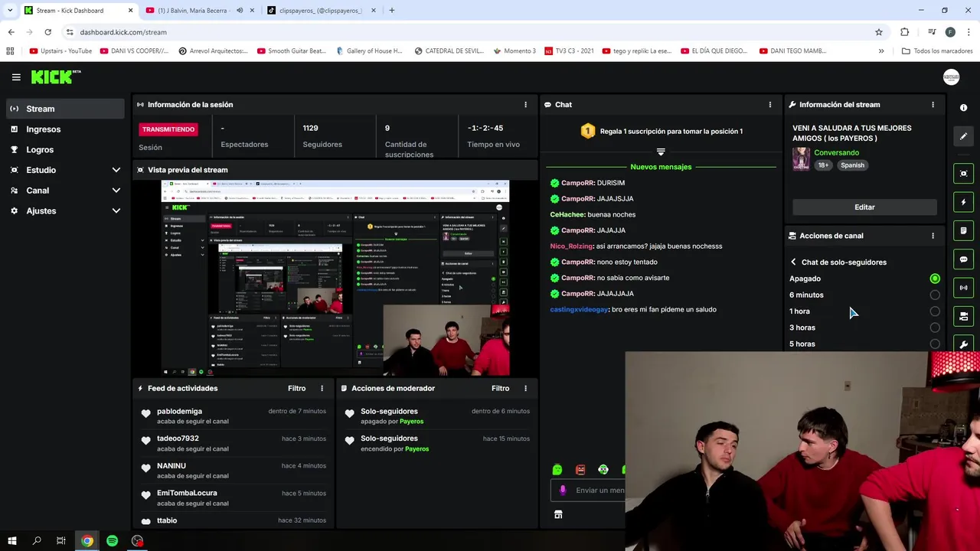Click the Kick logo
The height and width of the screenshot is (551, 980).
[x=56, y=77]
